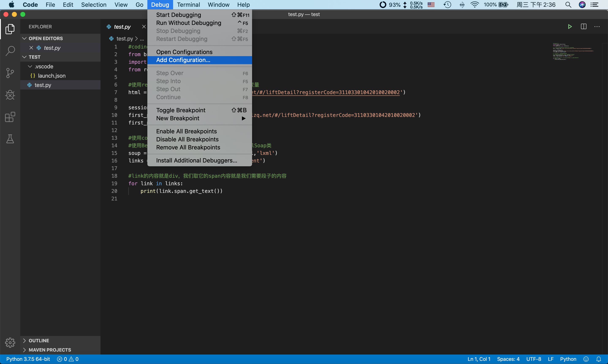608x364 pixels.
Task: Select test.py in TEST folder
Action: [x=60, y=85]
